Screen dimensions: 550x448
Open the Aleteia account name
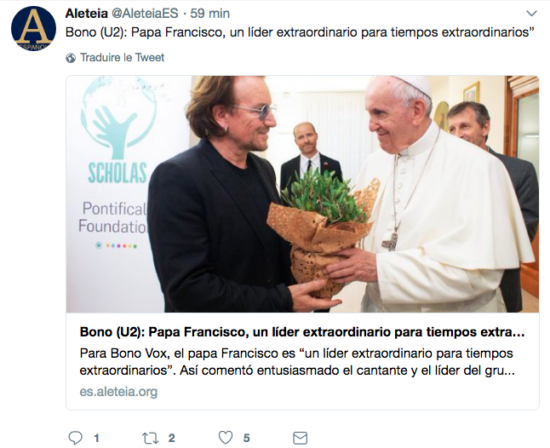point(86,13)
